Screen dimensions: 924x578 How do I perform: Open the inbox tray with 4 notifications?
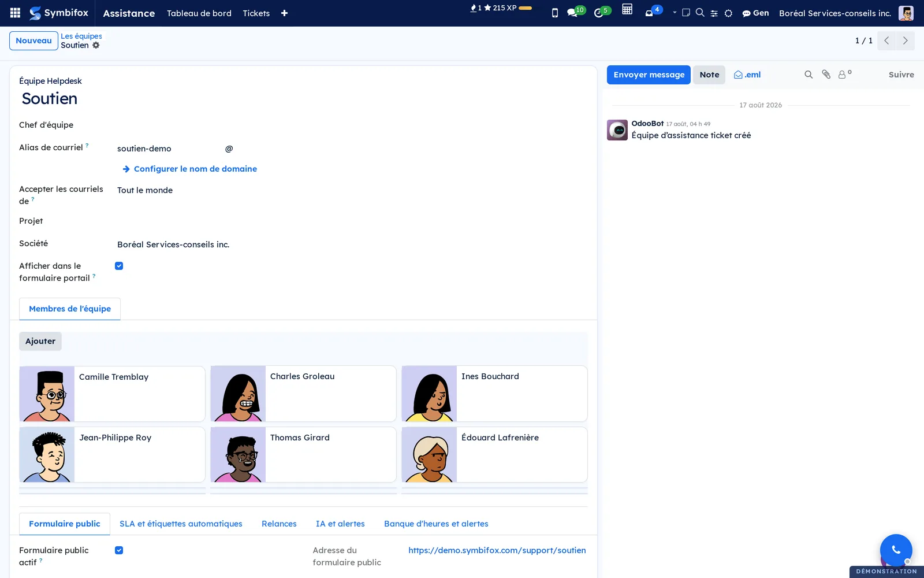pyautogui.click(x=653, y=12)
